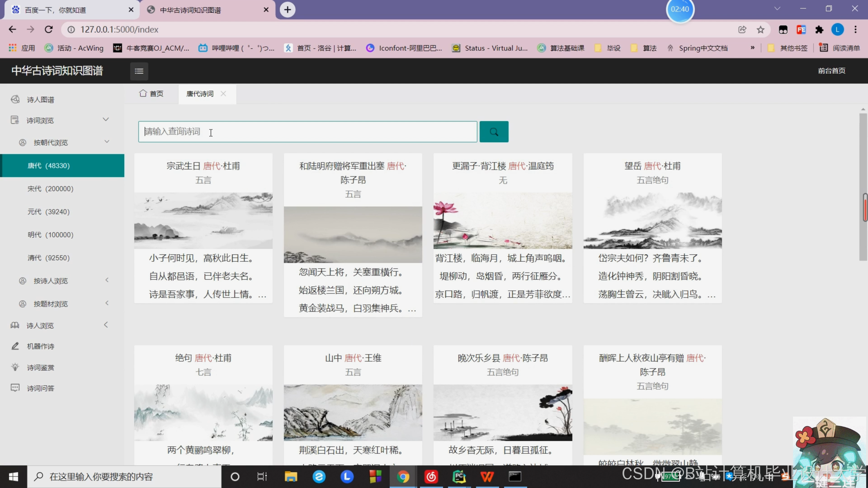This screenshot has width=868, height=488.
Task: Close the 唐代诗词 tab
Action: click(x=223, y=94)
